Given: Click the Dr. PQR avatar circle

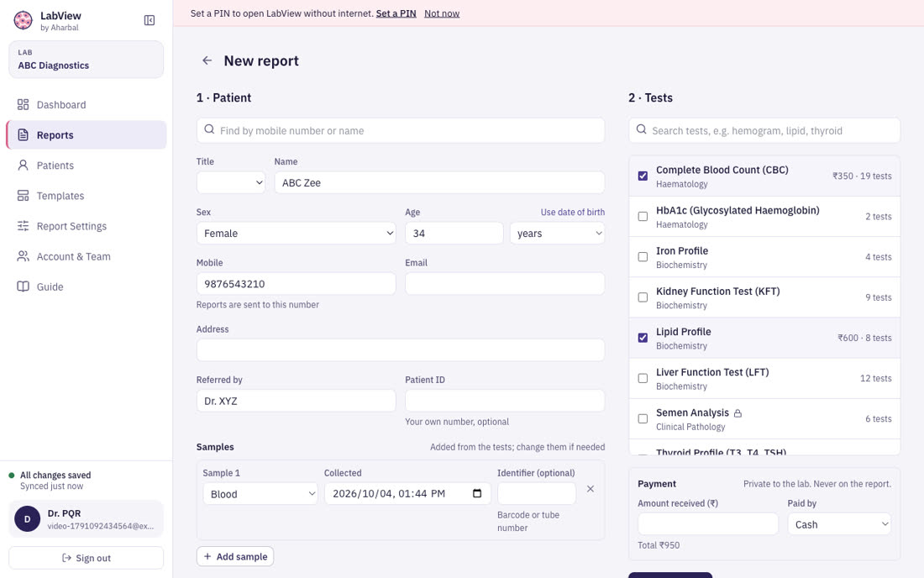Looking at the screenshot, I should (x=27, y=519).
